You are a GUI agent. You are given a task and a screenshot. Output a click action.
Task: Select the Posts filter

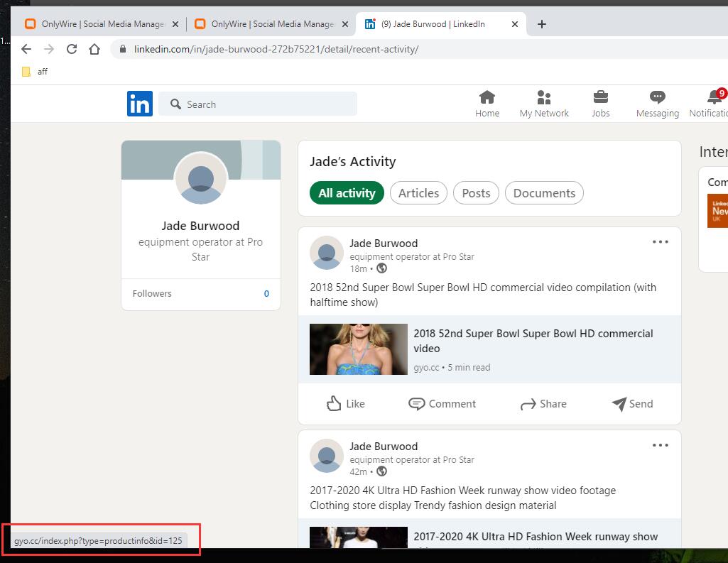pyautogui.click(x=476, y=193)
